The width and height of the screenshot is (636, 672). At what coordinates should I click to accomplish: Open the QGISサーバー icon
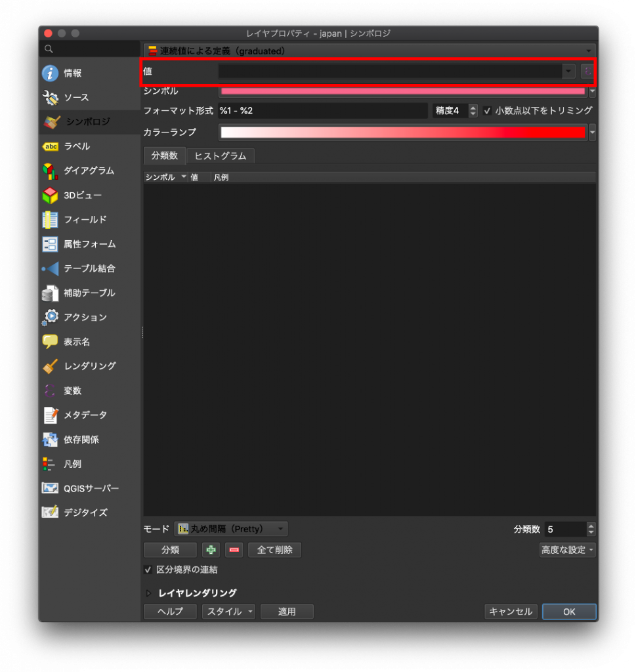pos(50,488)
